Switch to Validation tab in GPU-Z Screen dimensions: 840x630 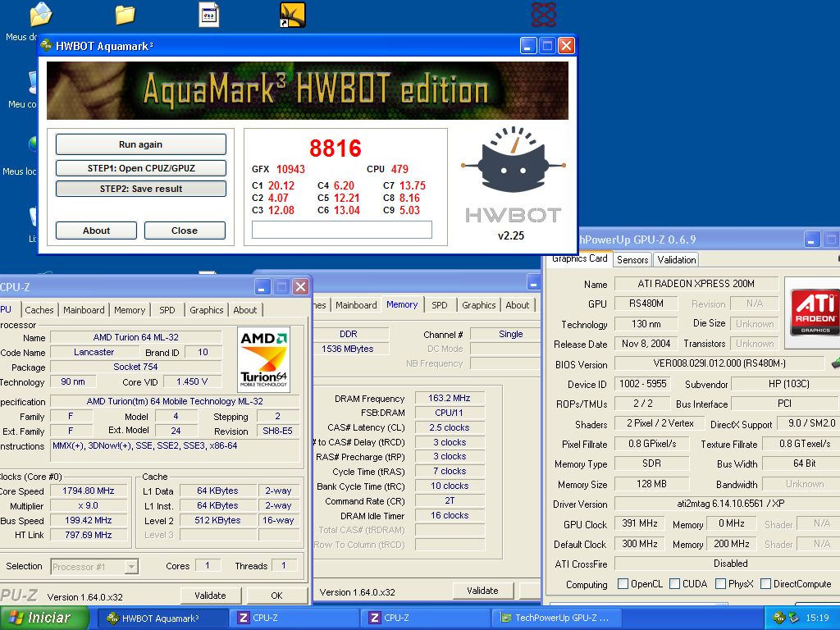pos(677,260)
